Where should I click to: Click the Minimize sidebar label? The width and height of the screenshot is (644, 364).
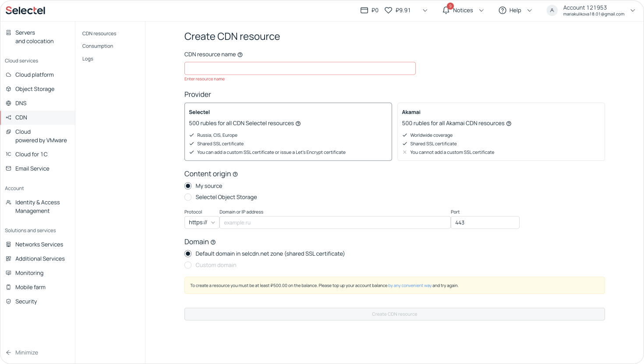(27, 353)
